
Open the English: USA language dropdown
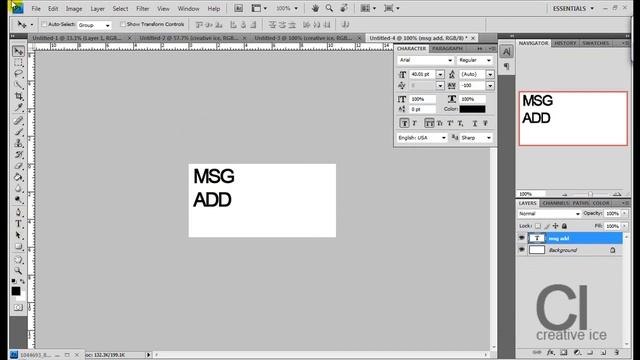click(x=422, y=138)
